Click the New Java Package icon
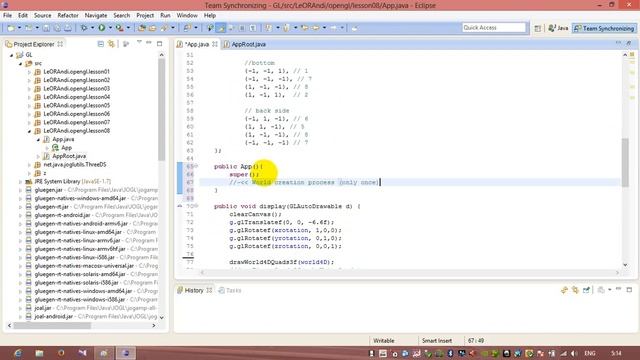 tap(142, 28)
